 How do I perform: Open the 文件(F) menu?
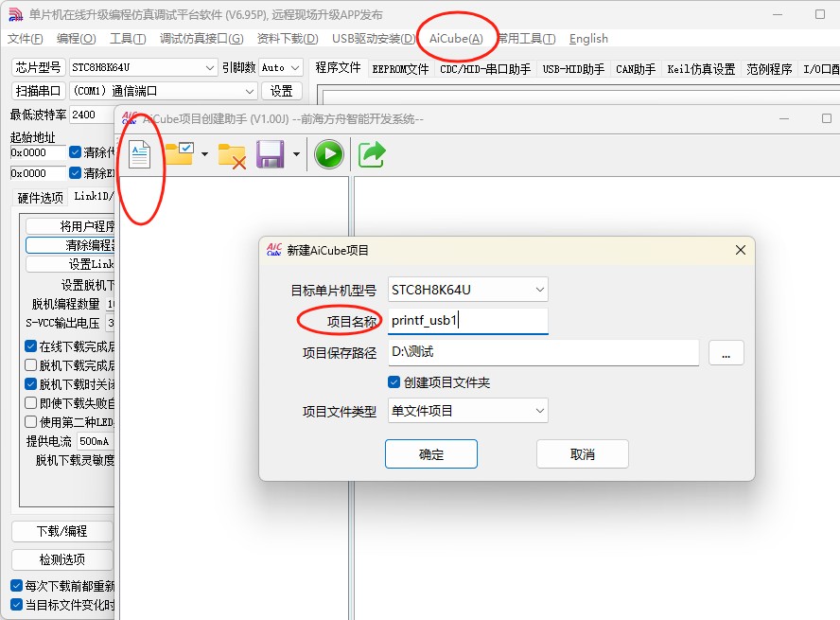pos(26,39)
